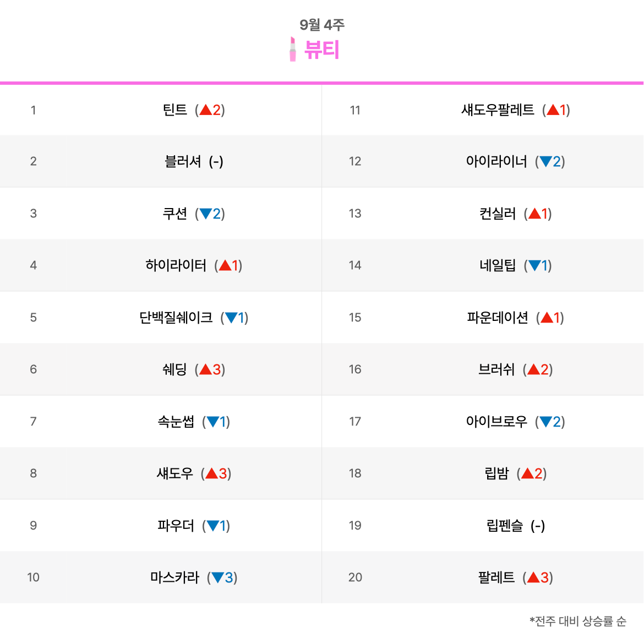This screenshot has width=644, height=644.
Task: Click the 전주 대비 상승률 순 footnote
Action: tap(578, 621)
